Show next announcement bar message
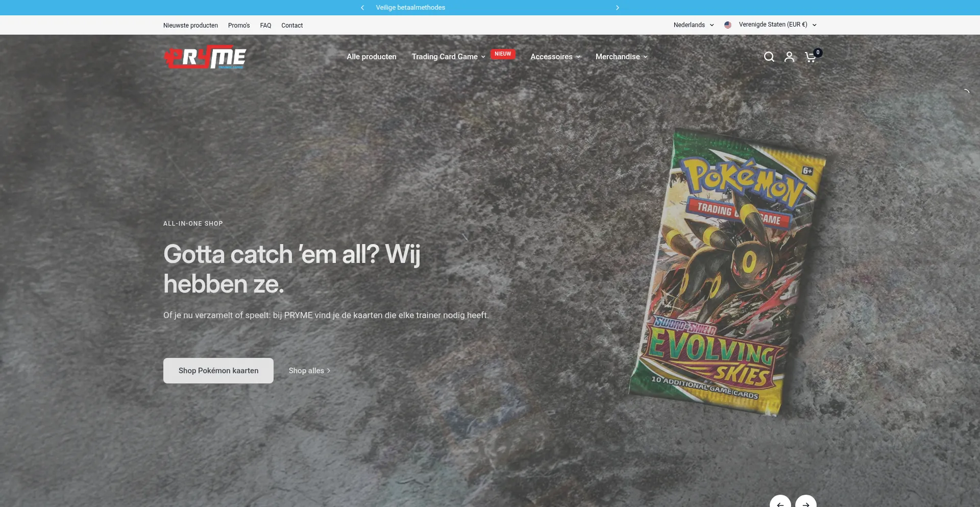The height and width of the screenshot is (507, 980). click(x=617, y=8)
